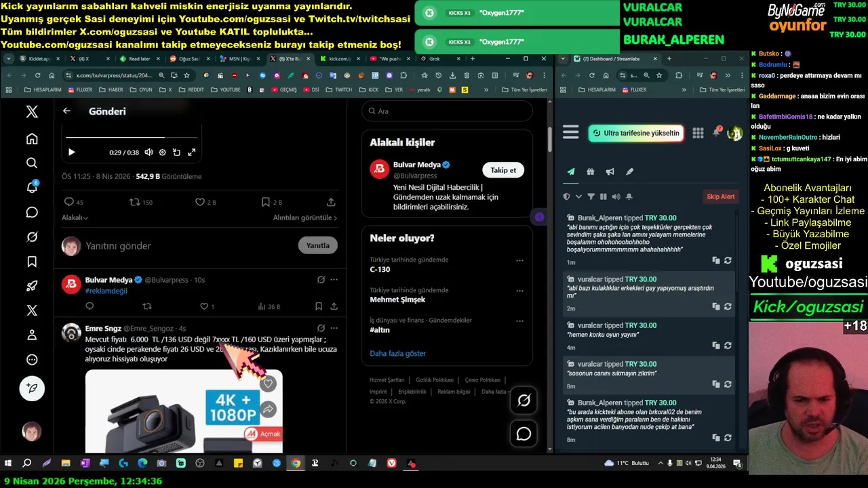Switch to kick.com browser tab
Image resolution: width=868 pixels, height=488 pixels.
click(339, 59)
